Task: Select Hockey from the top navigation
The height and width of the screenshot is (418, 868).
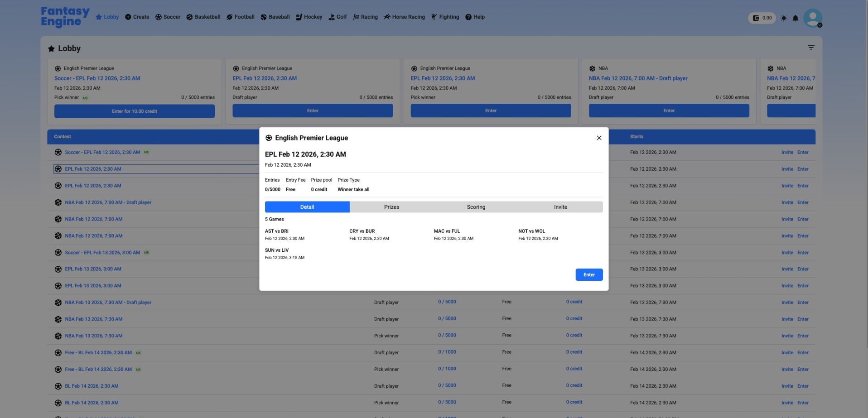Action: tap(309, 17)
